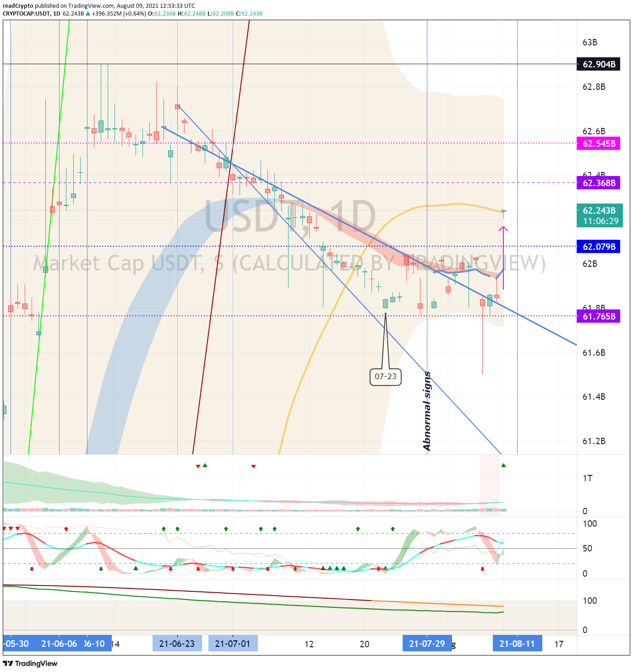Click the bar countdown 11:06:29

pos(600,221)
